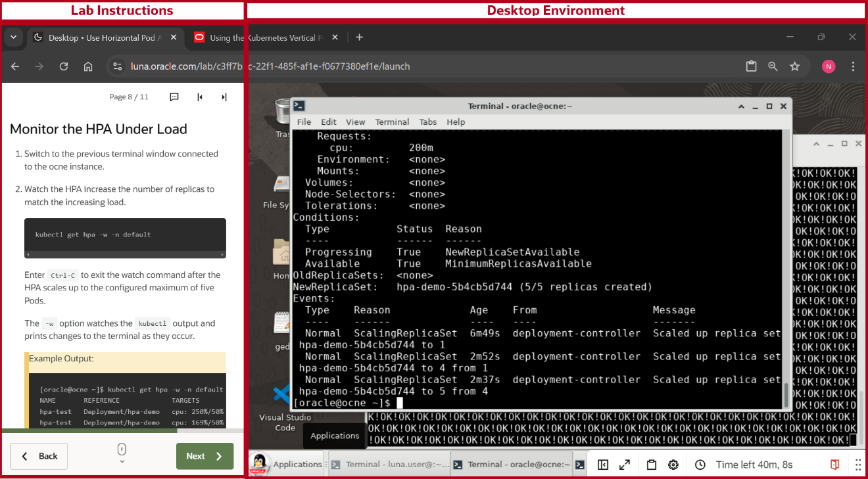Image resolution: width=868 pixels, height=479 pixels.
Task: Go to the browser home page
Action: coord(88,66)
